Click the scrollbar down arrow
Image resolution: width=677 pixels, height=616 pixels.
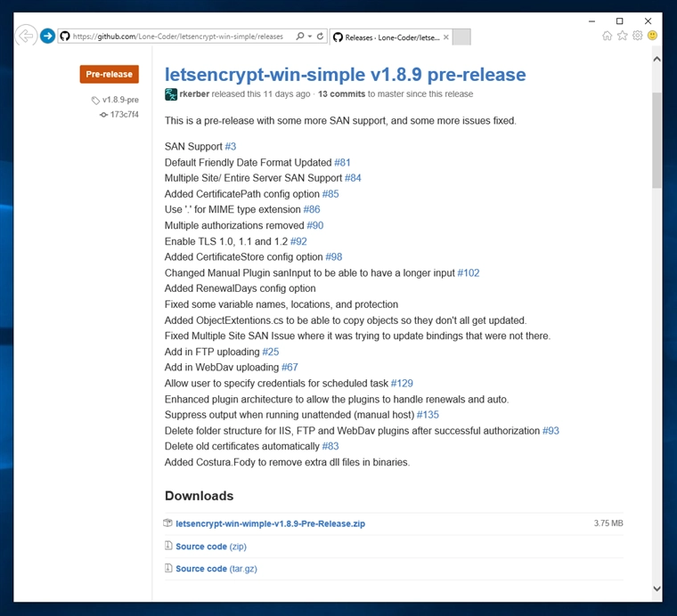[657, 588]
